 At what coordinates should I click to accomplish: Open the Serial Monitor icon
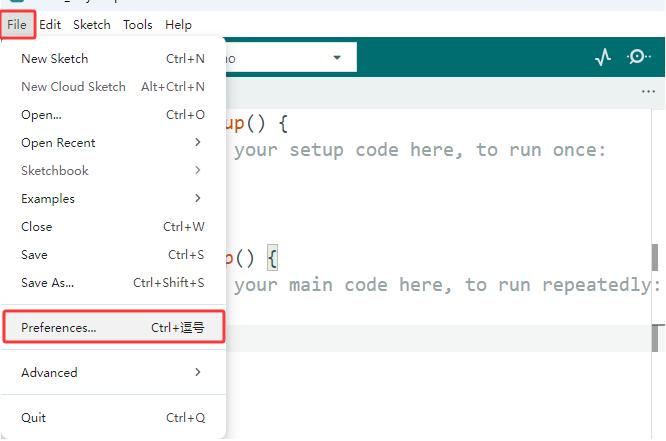click(638, 57)
